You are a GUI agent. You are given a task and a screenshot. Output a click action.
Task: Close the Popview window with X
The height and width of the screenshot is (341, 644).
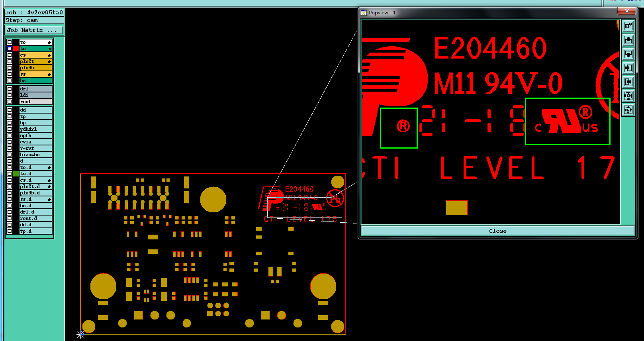pos(627,11)
